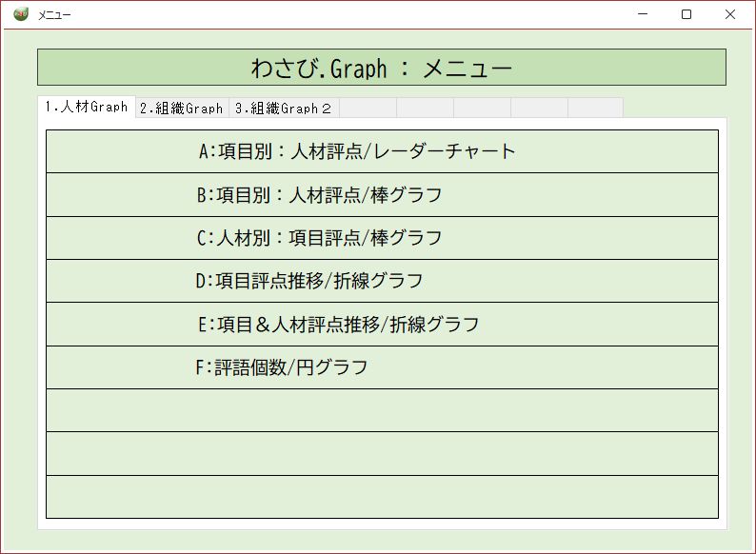Open F:評語個数/円グラフ
This screenshot has width=756, height=554.
coord(382,367)
